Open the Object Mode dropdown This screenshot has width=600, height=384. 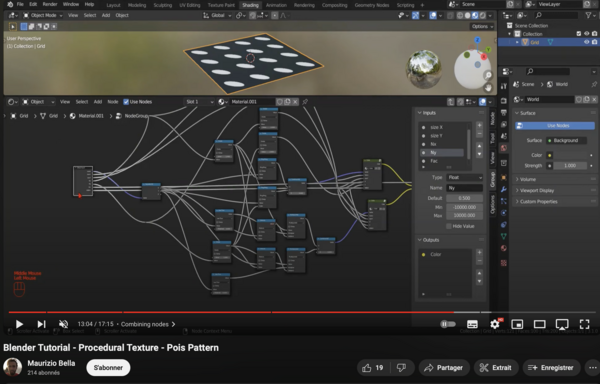[42, 16]
